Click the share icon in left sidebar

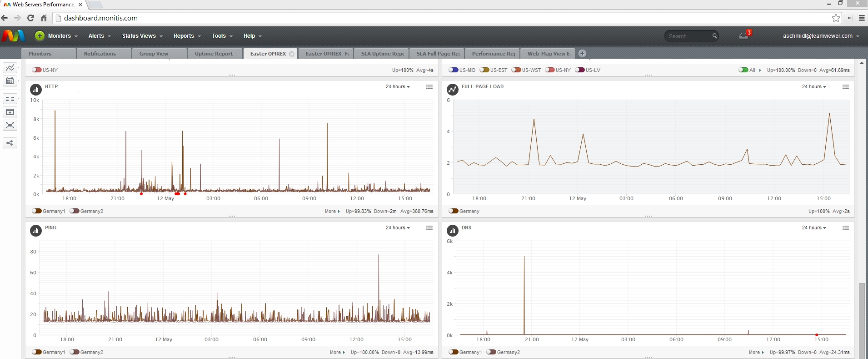(x=10, y=143)
